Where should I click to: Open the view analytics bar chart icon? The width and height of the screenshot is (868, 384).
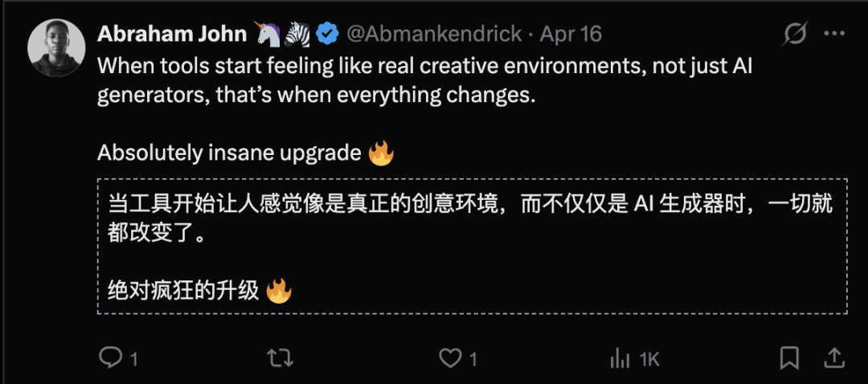point(620,357)
